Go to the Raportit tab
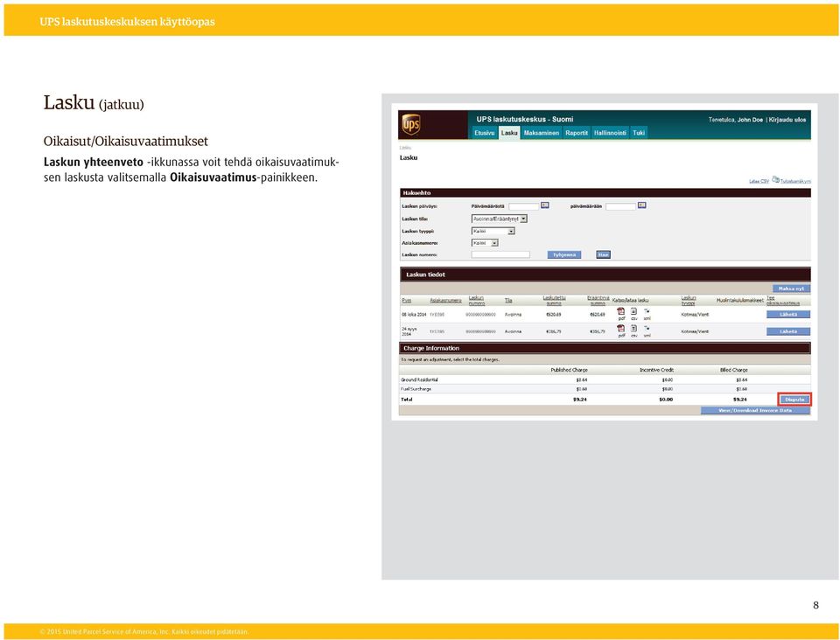Image resolution: width=840 pixels, height=640 pixels. click(577, 133)
